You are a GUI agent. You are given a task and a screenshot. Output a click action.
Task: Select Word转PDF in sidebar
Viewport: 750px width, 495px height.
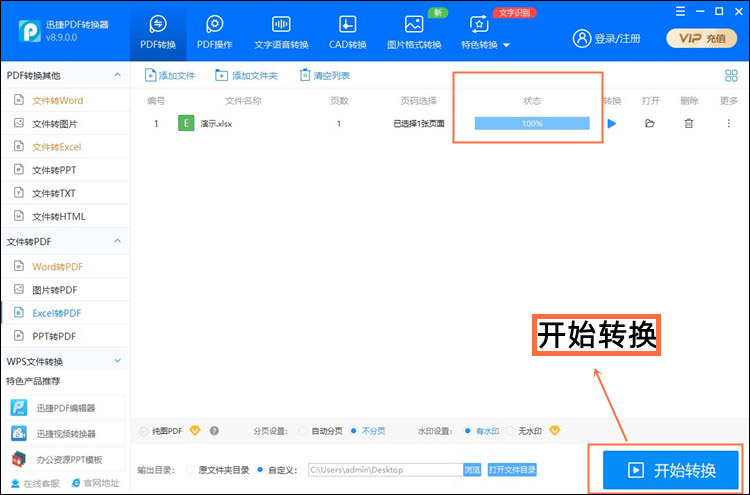(x=66, y=266)
